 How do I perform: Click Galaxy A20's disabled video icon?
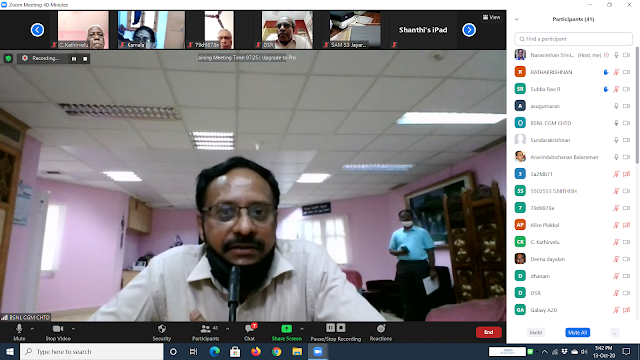tap(627, 310)
